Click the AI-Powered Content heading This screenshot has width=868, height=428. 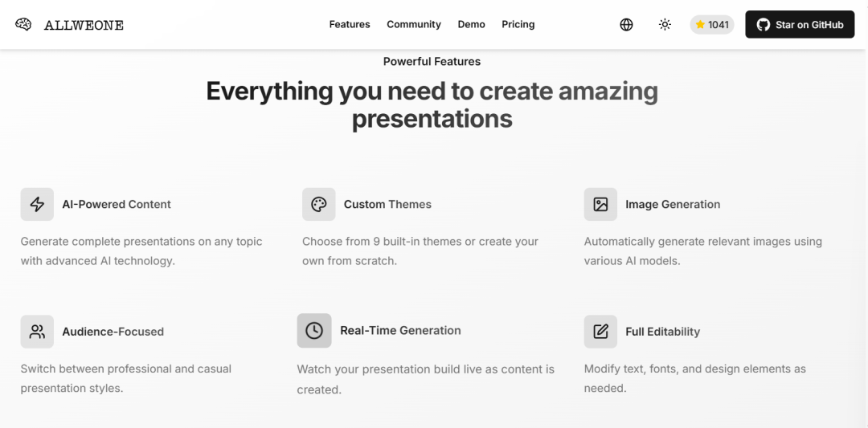click(117, 204)
